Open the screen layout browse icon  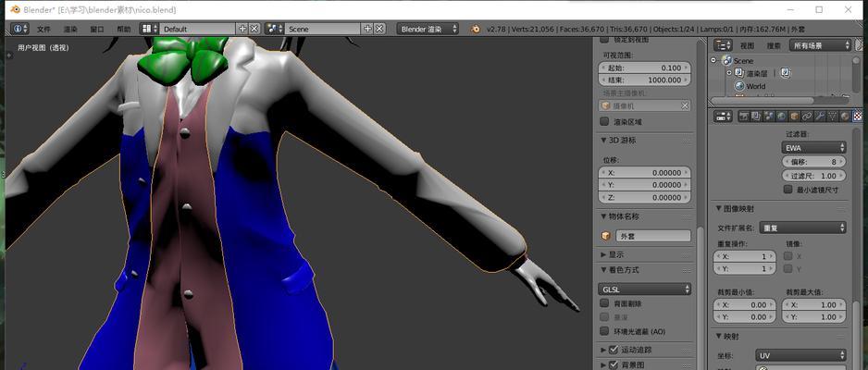[x=150, y=29]
